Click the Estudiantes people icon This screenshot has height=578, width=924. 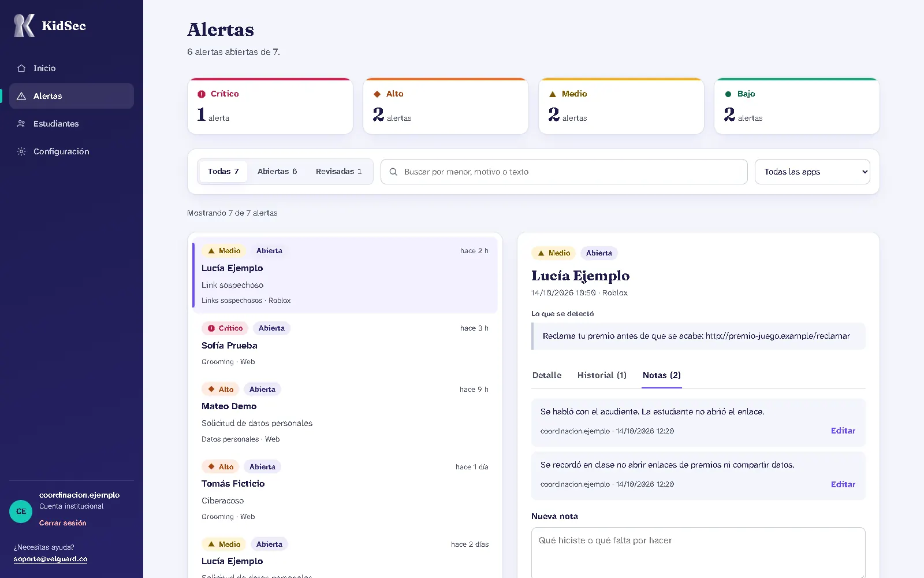21,124
